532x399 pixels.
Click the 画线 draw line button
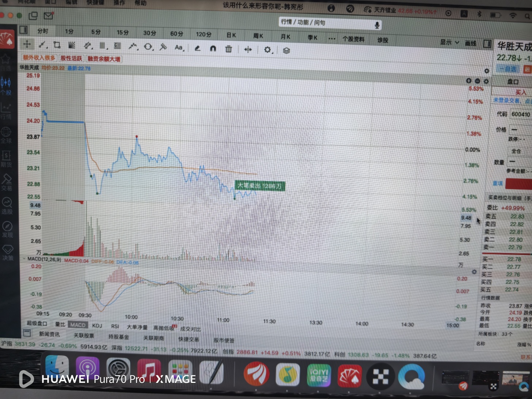[x=471, y=43]
